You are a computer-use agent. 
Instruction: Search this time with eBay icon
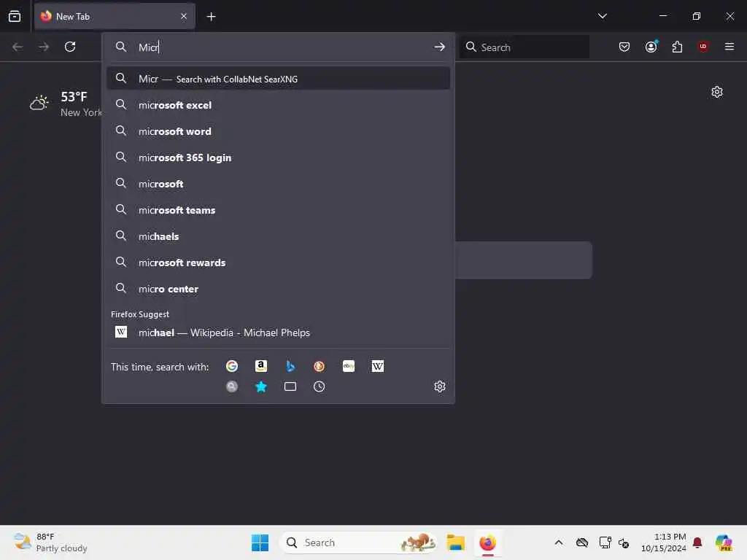pos(349,366)
